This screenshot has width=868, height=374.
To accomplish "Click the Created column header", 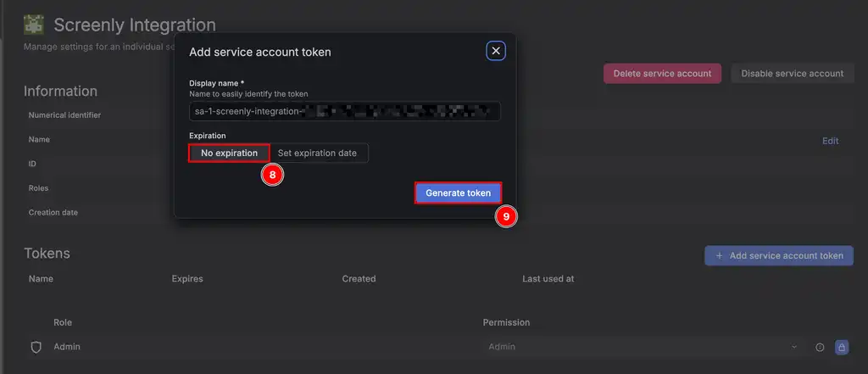I will pos(359,279).
